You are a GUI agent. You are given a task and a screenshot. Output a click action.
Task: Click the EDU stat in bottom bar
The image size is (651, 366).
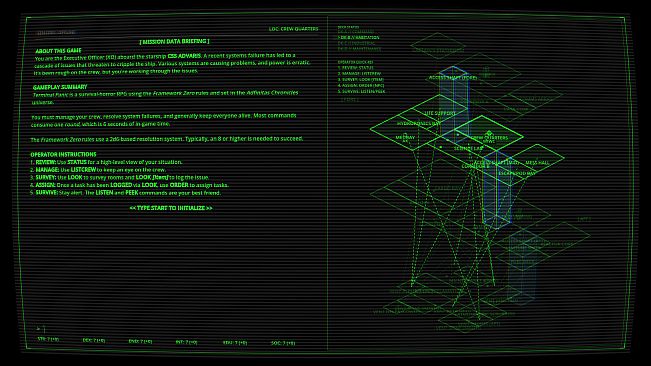pos(235,343)
